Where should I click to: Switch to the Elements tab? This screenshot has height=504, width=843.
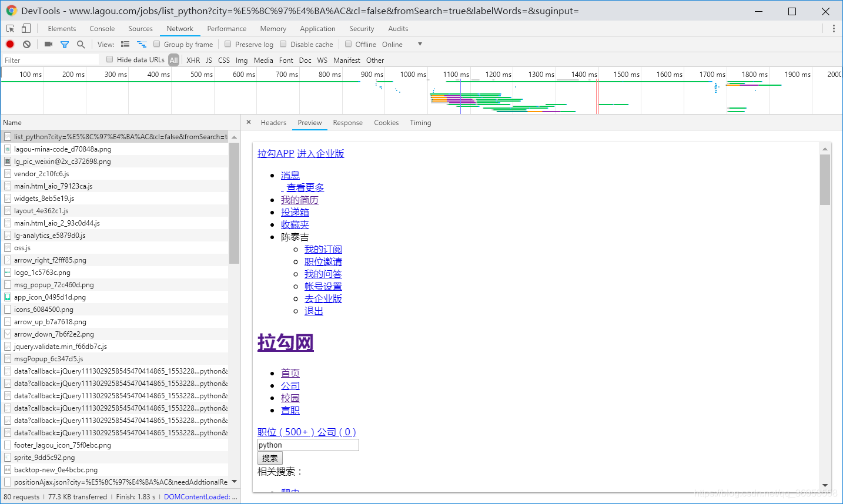[x=62, y=28]
